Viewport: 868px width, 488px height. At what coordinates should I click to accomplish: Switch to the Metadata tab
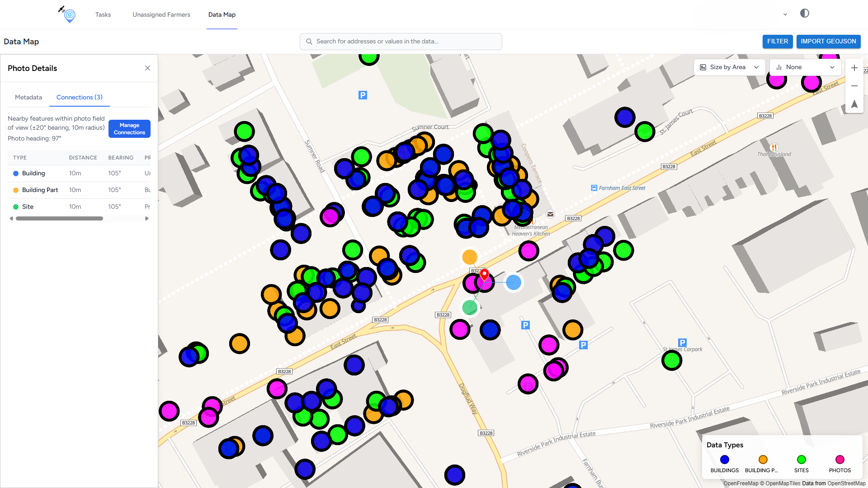(28, 97)
